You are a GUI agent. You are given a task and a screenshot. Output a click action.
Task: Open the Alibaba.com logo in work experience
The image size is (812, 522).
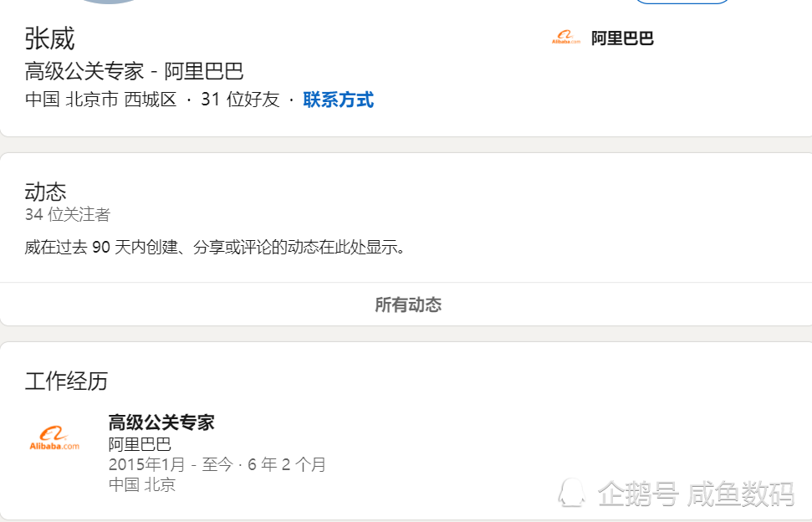click(54, 438)
